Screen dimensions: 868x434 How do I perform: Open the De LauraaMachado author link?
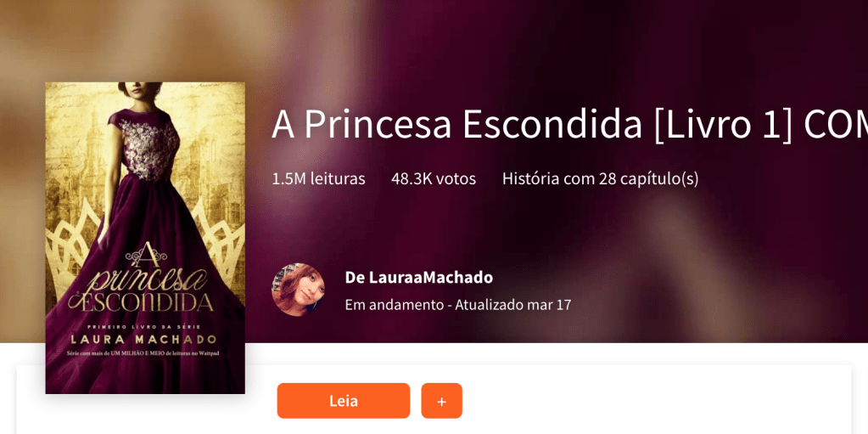418,278
